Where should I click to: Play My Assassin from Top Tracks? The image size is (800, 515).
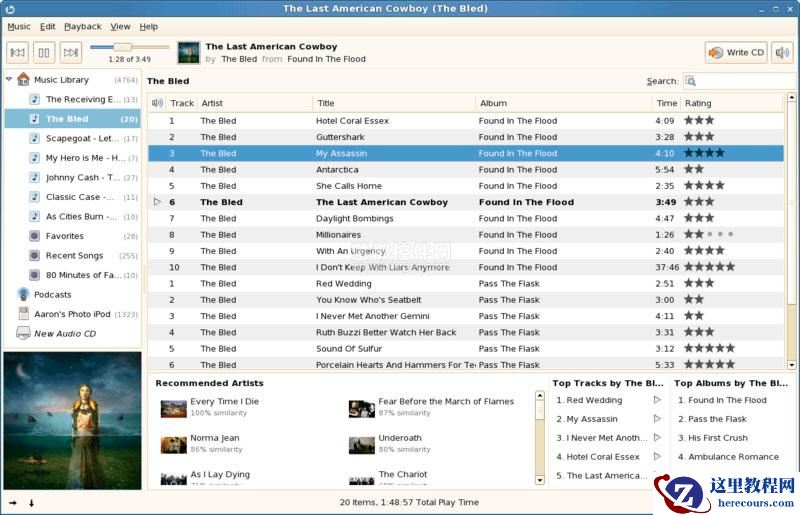pos(657,419)
